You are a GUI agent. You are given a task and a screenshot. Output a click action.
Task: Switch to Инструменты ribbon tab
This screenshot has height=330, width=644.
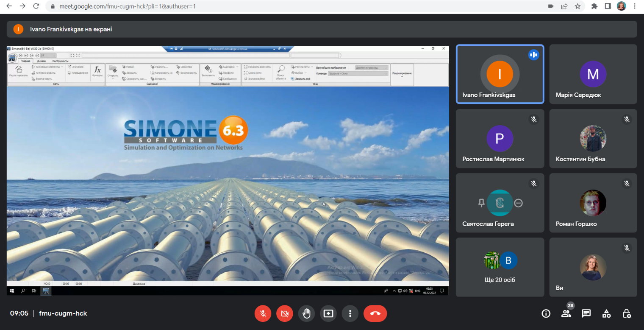pyautogui.click(x=60, y=61)
